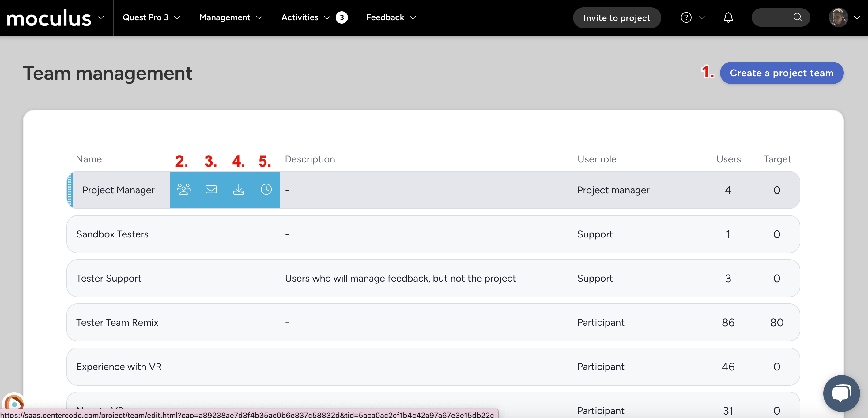Click the Name column header
This screenshot has width=868, height=418.
[89, 159]
